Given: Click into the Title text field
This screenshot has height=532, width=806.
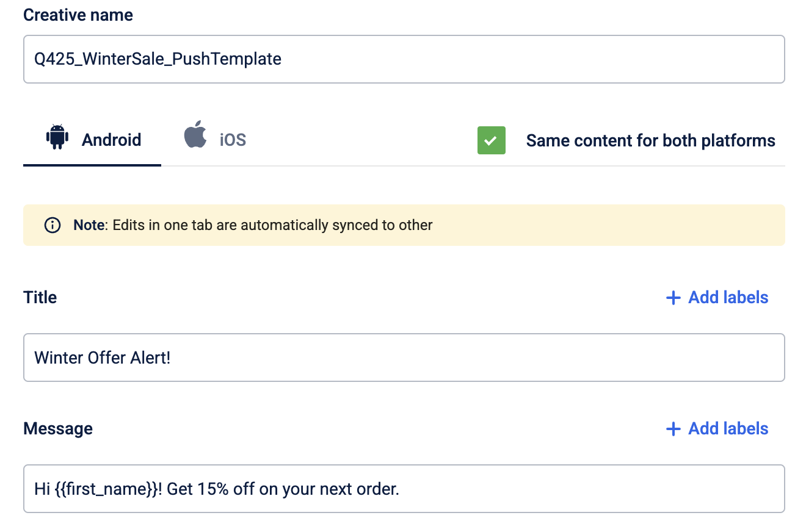Looking at the screenshot, I should click(404, 358).
